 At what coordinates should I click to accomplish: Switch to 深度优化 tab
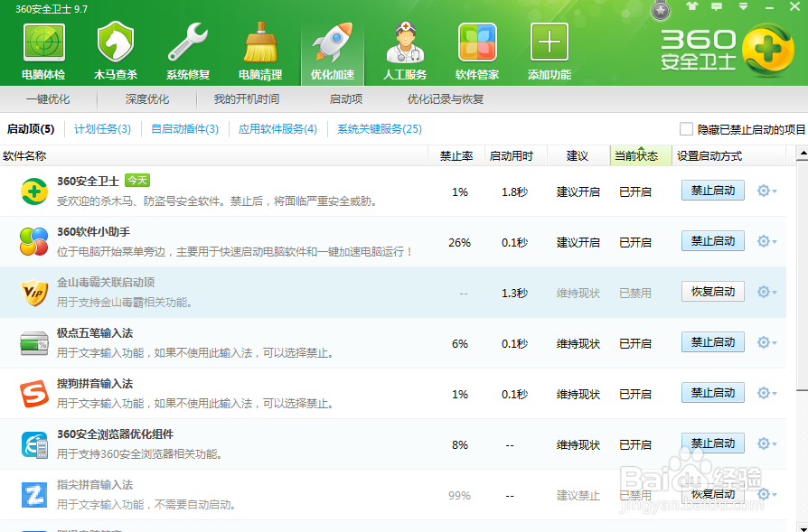pyautogui.click(x=146, y=98)
